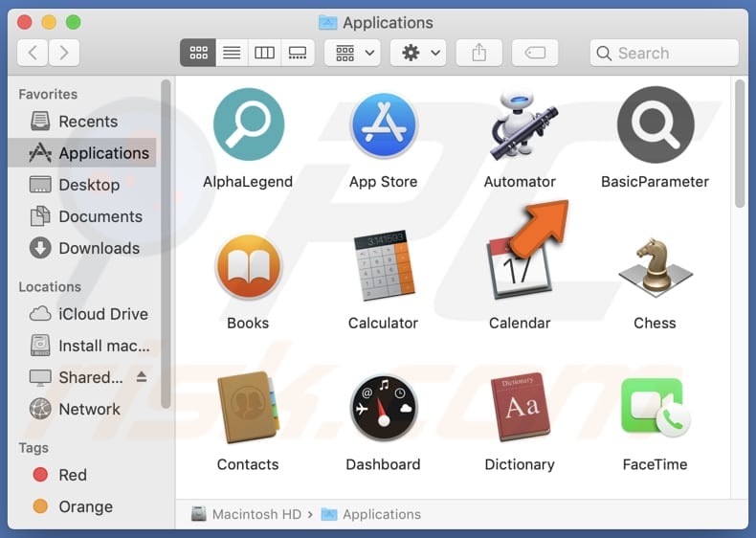The height and width of the screenshot is (538, 756).
Task: Click the AlphaLegend name label
Action: pos(248,182)
